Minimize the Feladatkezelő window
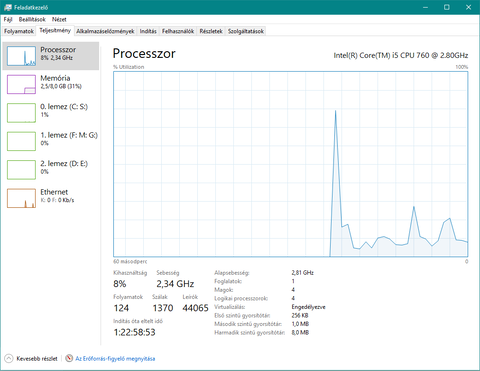Screen dimensions: 480x371 (425, 7)
